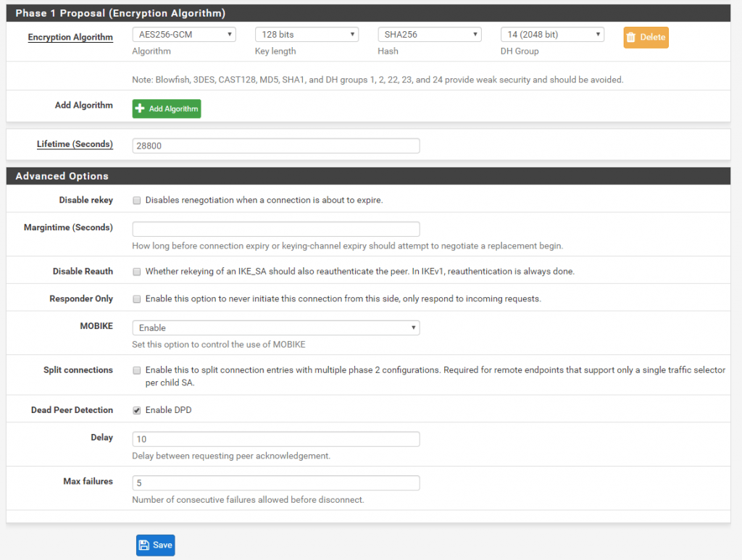Viewport: 742px width, 560px height.
Task: Open the AES256-GCM Algorithm dropdown
Action: point(184,35)
